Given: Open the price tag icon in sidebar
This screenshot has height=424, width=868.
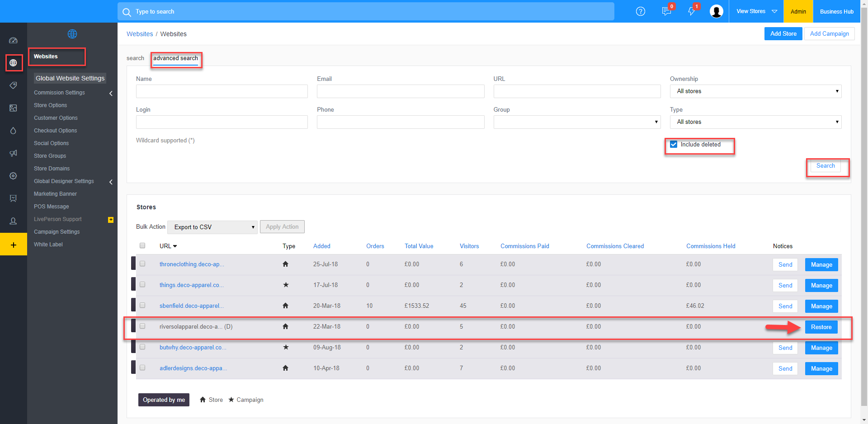Looking at the screenshot, I should pyautogui.click(x=13, y=85).
